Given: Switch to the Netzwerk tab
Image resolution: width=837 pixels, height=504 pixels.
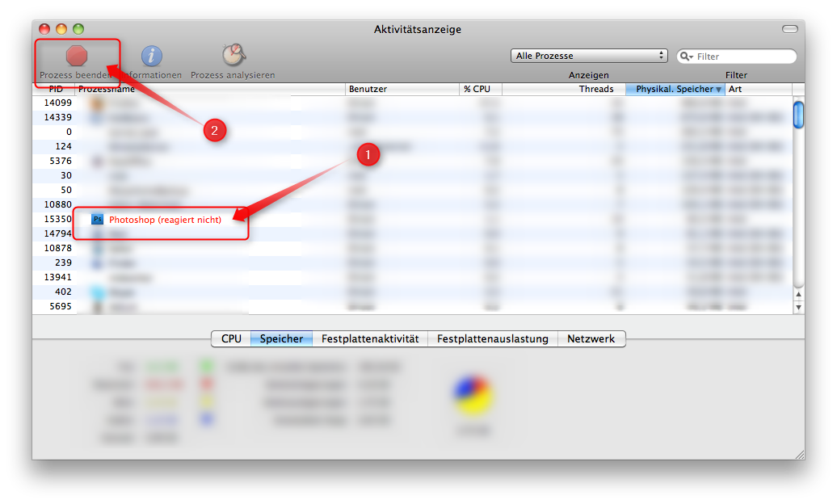Looking at the screenshot, I should click(591, 338).
